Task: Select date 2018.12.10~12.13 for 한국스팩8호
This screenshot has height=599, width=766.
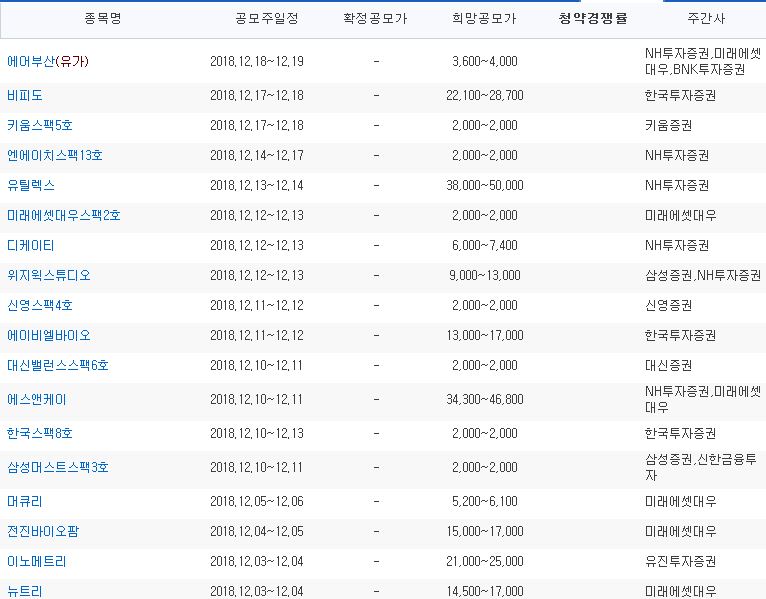Action: (x=257, y=433)
